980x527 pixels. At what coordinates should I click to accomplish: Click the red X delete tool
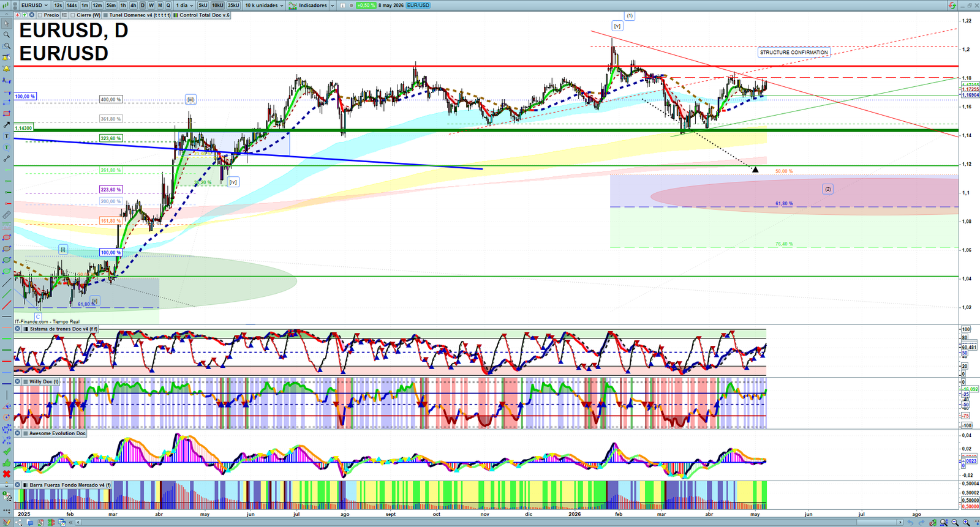tap(6, 474)
